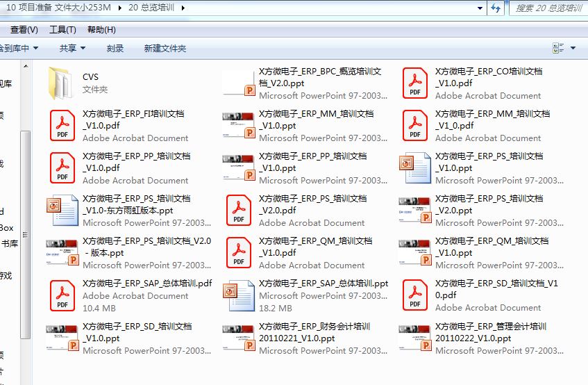Select thumbnail of ERP_PS_培训文档_V2.0 - 版本.ppt
Viewport: 588px width, 385px height.
point(62,252)
